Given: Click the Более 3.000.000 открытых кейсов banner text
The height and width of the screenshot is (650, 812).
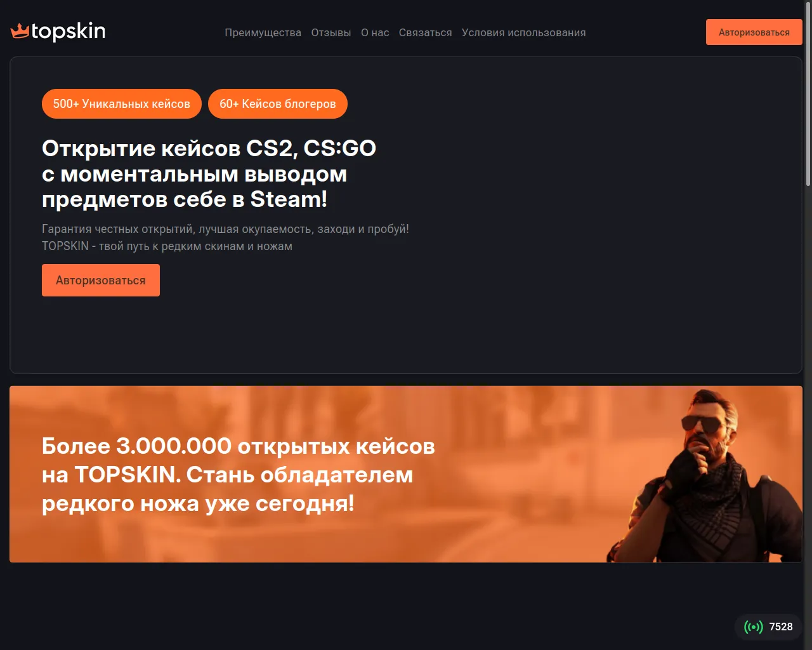Looking at the screenshot, I should (239, 474).
